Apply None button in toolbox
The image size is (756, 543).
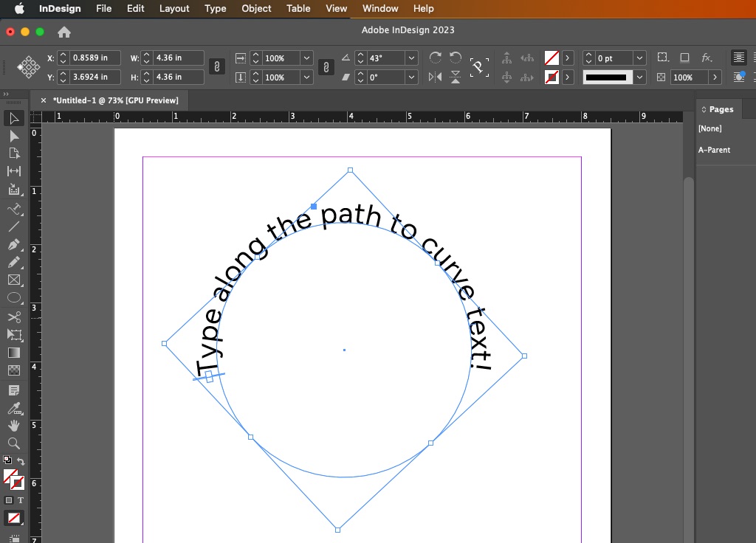pos(14,519)
